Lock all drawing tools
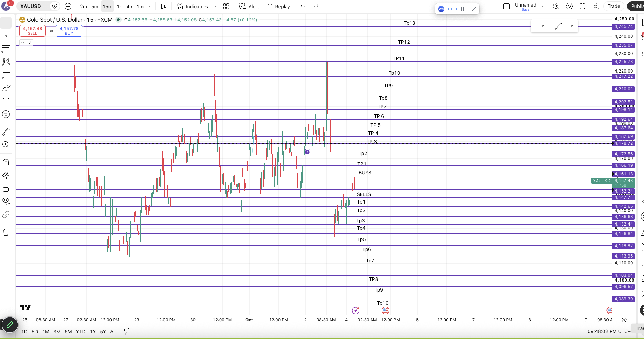The width and height of the screenshot is (644, 339). 6,188
